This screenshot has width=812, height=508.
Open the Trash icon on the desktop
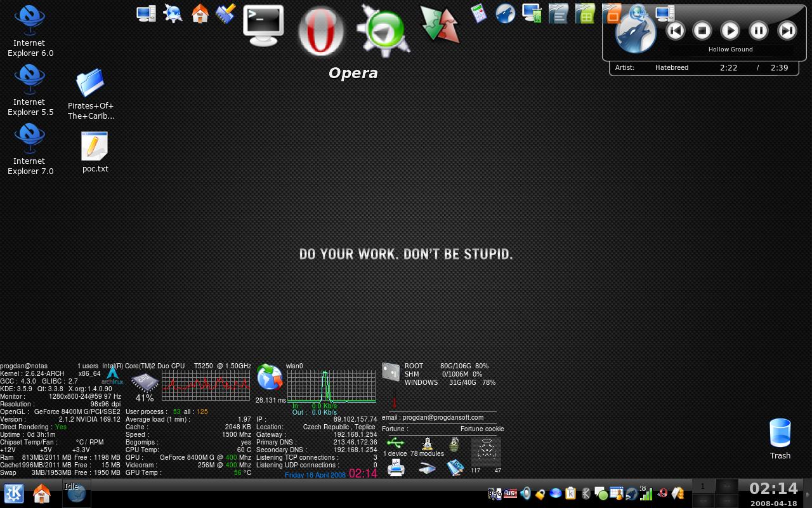(x=780, y=438)
